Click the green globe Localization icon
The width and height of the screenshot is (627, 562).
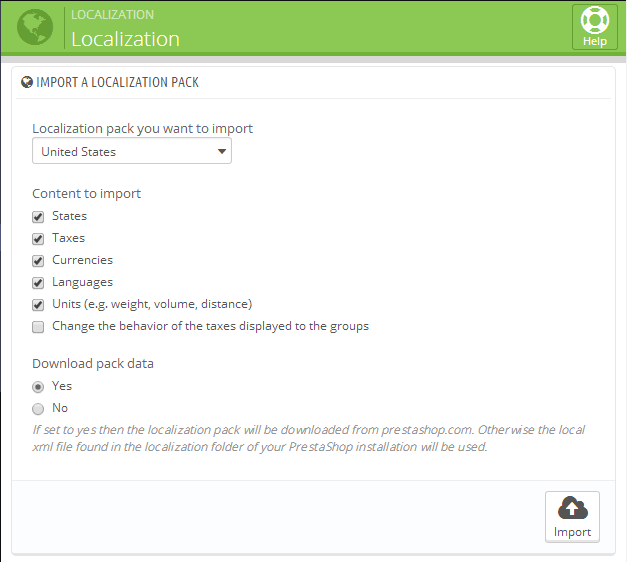click(35, 27)
